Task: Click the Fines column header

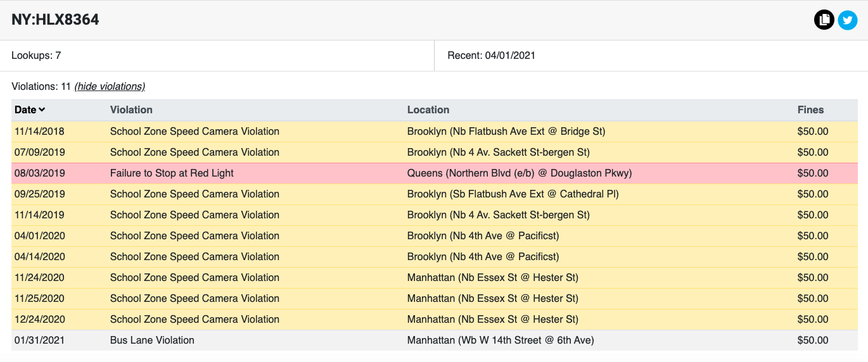Action: coord(810,109)
